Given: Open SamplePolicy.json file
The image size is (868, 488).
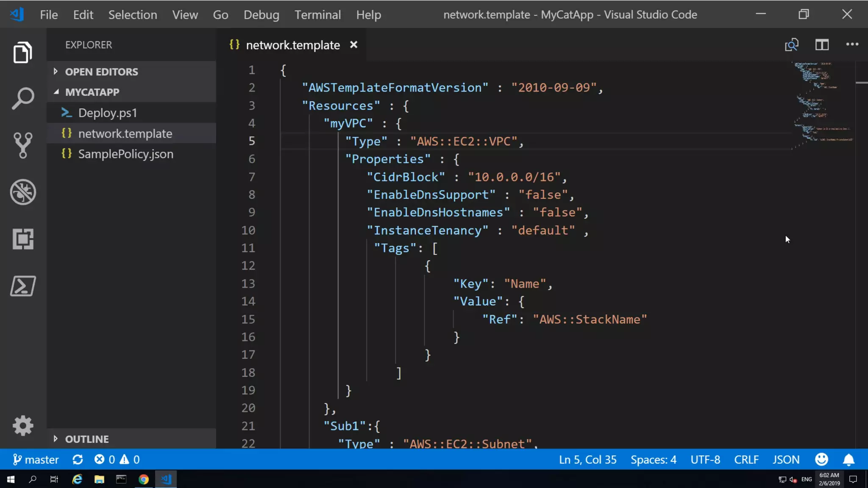Looking at the screenshot, I should tap(125, 154).
